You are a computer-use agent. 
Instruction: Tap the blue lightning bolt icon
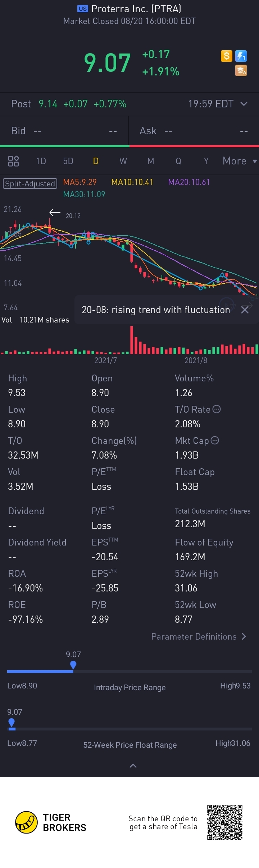(x=241, y=56)
